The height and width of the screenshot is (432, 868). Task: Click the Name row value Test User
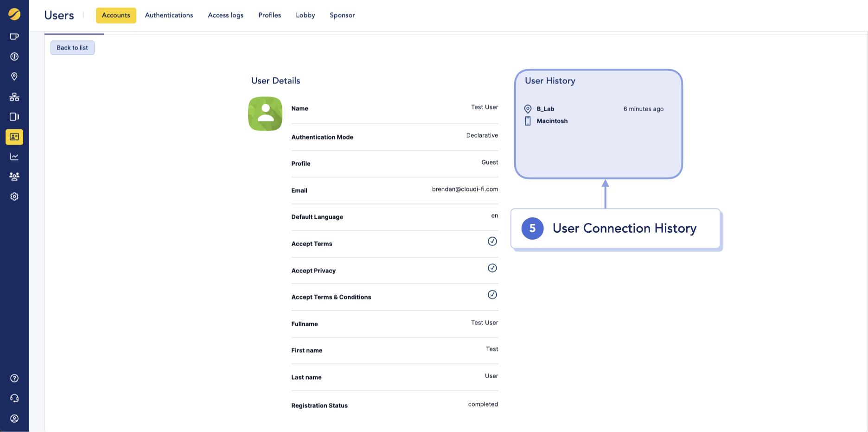485,107
